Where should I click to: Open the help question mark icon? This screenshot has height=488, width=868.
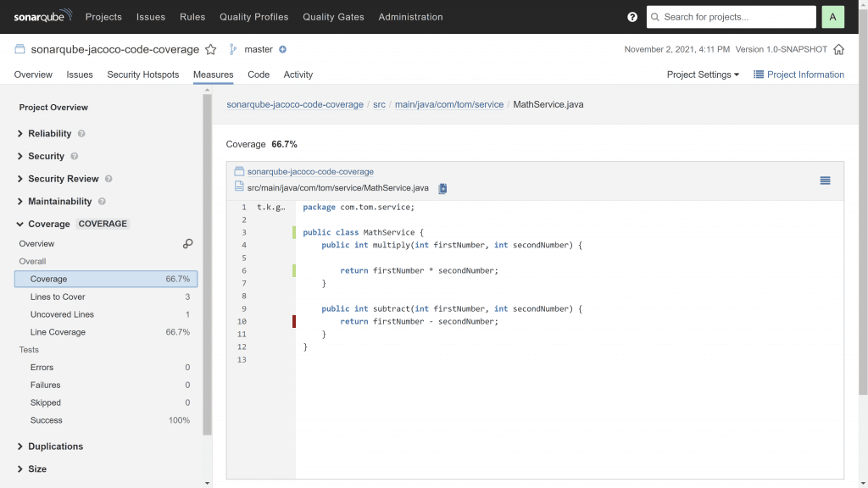coord(632,17)
